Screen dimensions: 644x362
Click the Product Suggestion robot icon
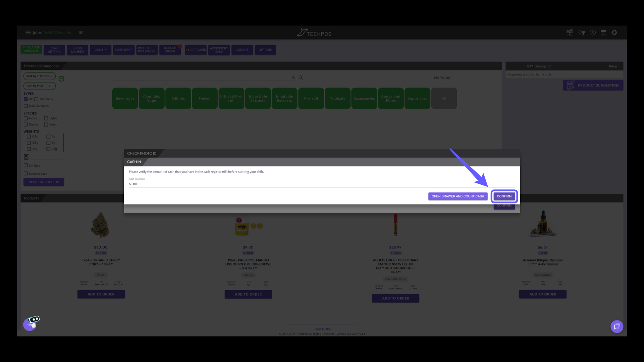click(571, 85)
